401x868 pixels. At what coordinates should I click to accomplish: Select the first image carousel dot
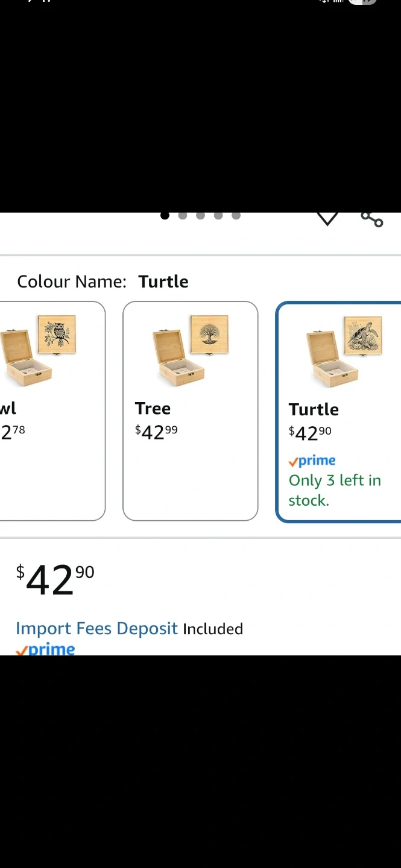(165, 215)
